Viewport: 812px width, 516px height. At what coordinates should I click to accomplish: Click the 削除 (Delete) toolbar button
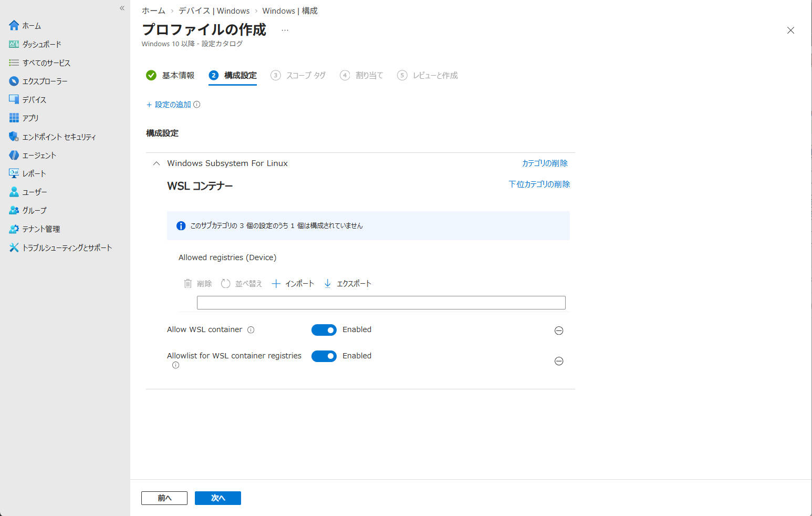tap(198, 284)
